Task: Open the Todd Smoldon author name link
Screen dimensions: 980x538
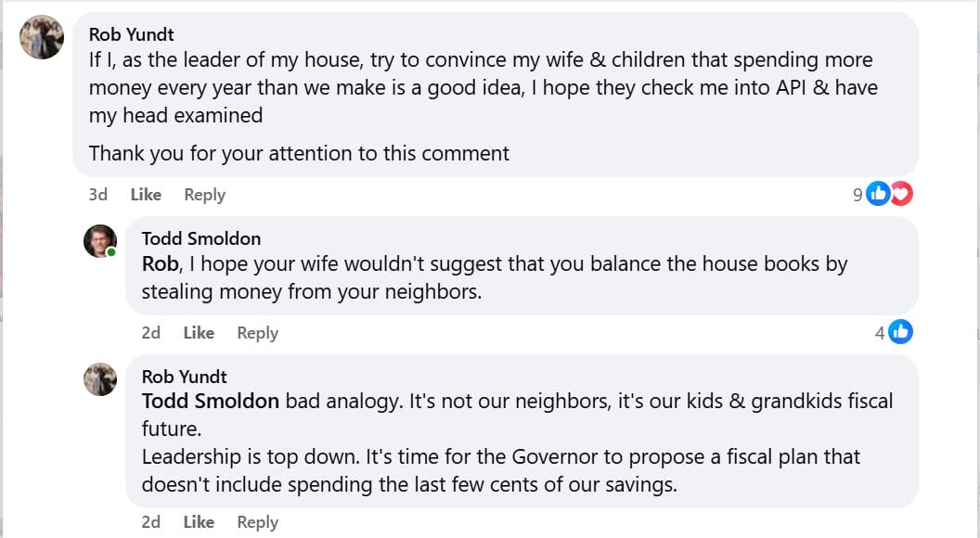Action: 201,238
